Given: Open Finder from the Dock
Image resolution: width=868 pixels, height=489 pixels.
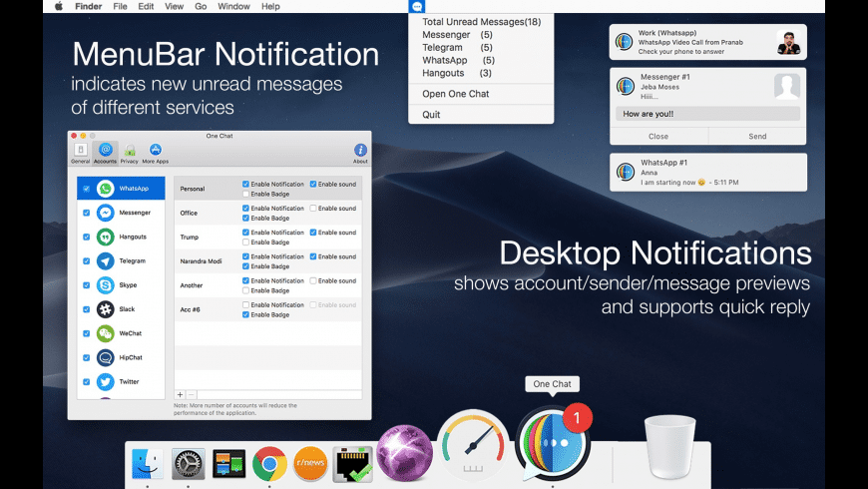Looking at the screenshot, I should (x=148, y=463).
